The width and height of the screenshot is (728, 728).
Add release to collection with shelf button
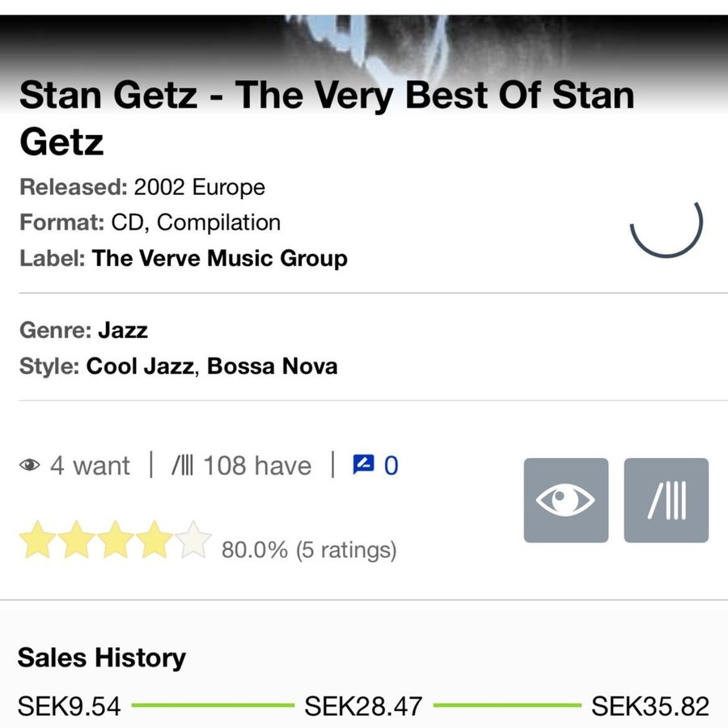point(666,500)
